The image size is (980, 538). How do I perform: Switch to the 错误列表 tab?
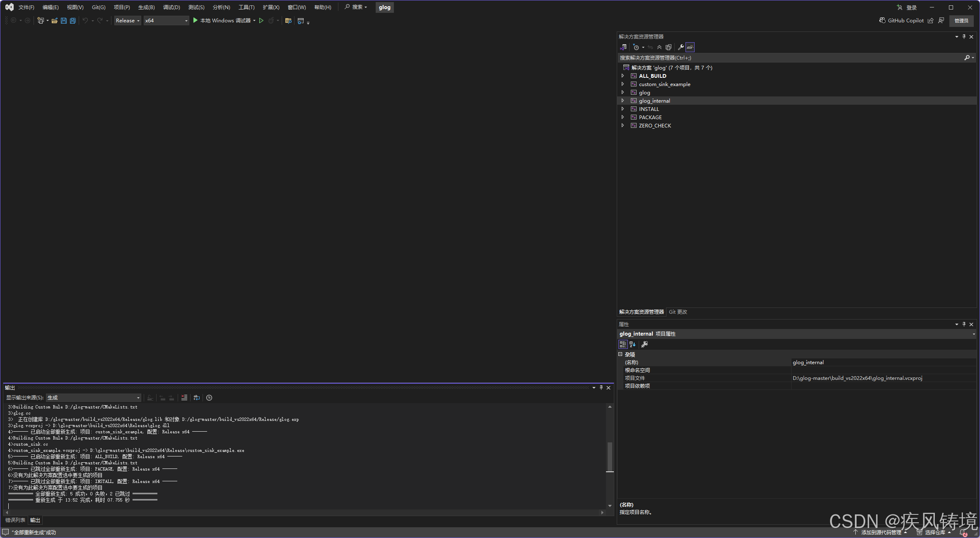(x=15, y=520)
